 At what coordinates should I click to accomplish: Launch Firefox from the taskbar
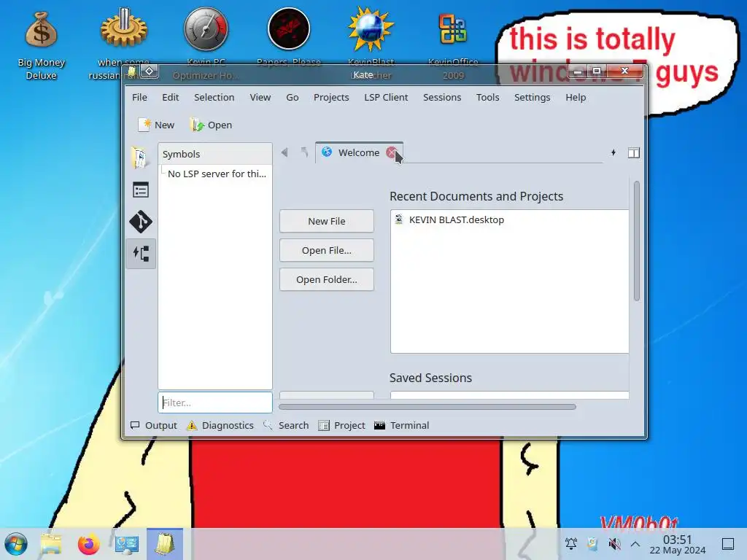pyautogui.click(x=88, y=544)
